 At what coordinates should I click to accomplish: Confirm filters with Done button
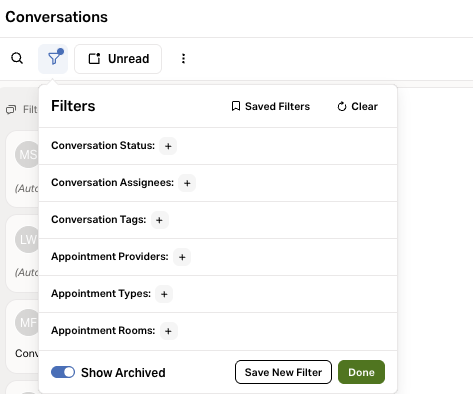point(361,372)
